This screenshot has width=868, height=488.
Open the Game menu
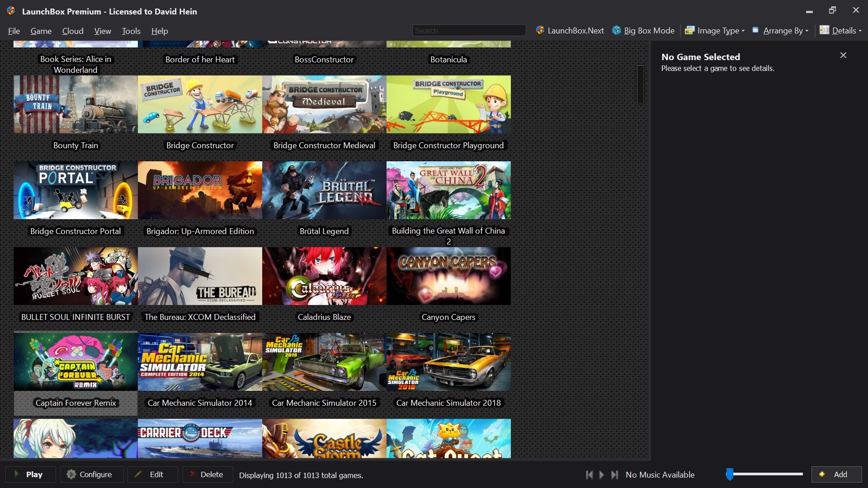point(41,31)
